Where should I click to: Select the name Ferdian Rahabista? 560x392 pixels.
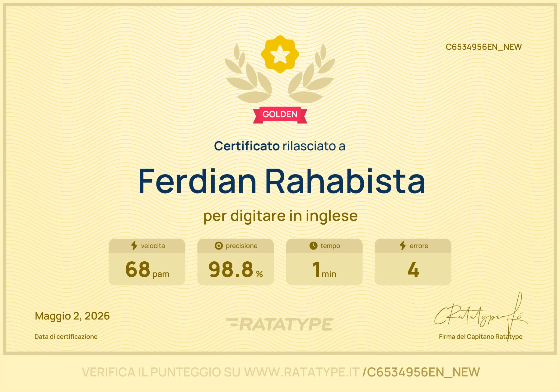(x=282, y=182)
